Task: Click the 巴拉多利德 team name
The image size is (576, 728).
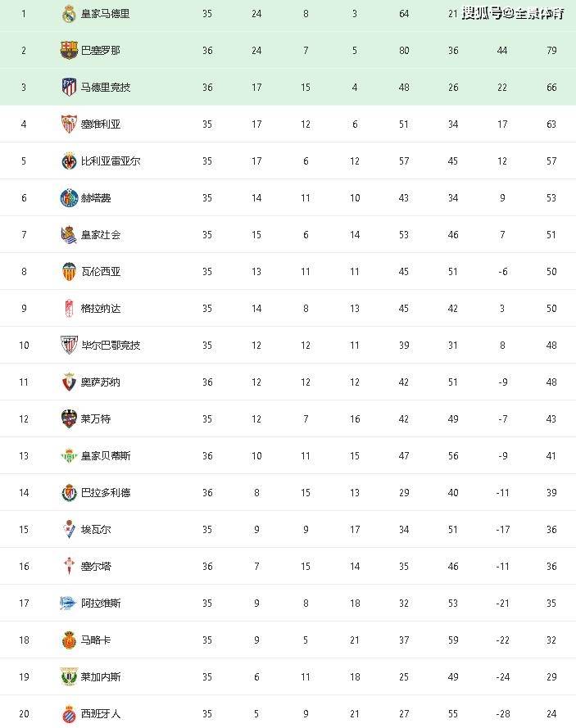Action: tap(105, 493)
